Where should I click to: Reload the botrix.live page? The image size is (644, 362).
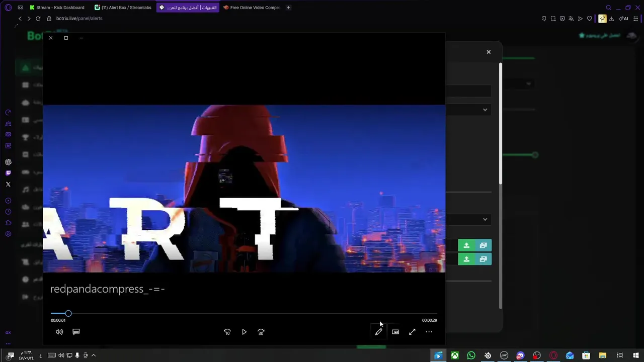[x=38, y=19]
